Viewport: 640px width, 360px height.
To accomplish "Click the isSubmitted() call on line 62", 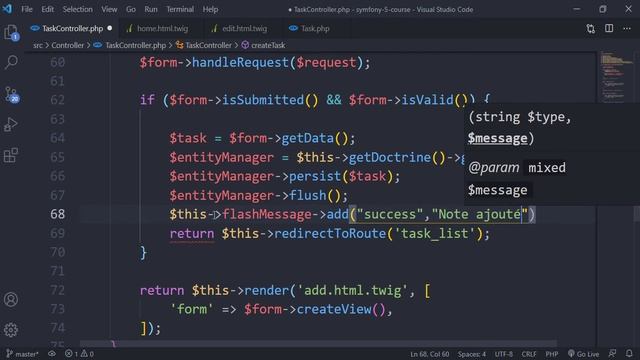I will coord(270,100).
